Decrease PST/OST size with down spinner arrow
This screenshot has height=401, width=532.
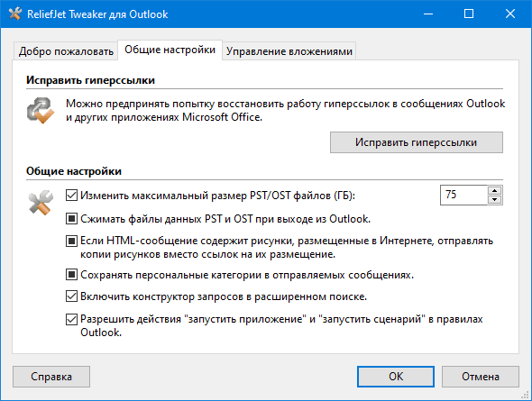pyautogui.click(x=495, y=200)
